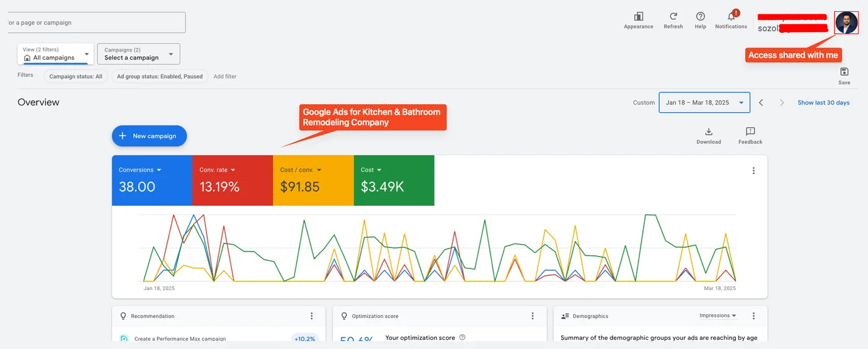The height and width of the screenshot is (349, 868).
Task: Open the chart card's three-dot menu
Action: (x=753, y=171)
